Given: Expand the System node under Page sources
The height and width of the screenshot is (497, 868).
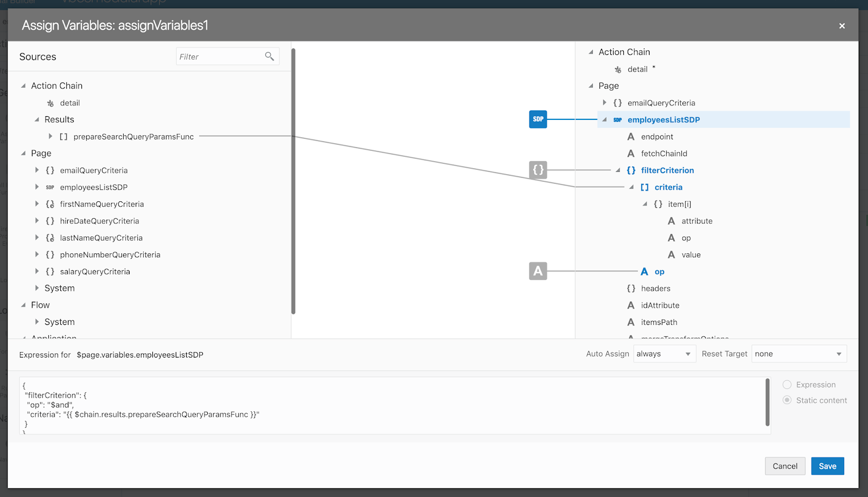Looking at the screenshot, I should point(36,288).
